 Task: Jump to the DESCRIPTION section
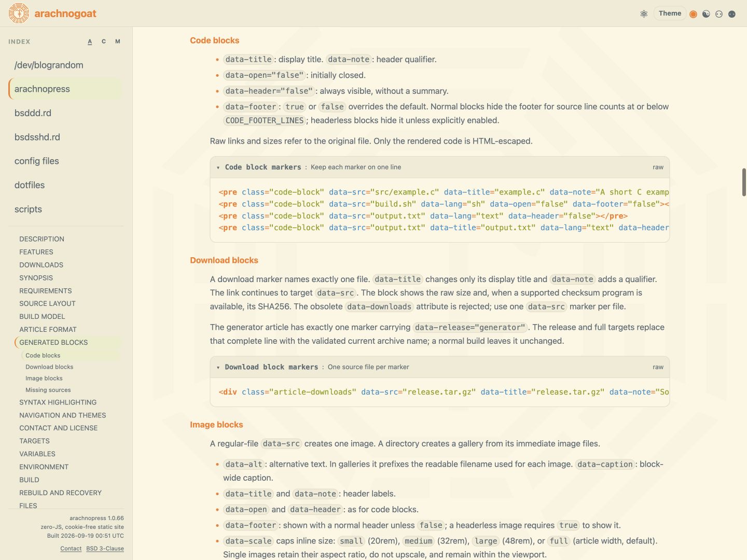(41, 239)
